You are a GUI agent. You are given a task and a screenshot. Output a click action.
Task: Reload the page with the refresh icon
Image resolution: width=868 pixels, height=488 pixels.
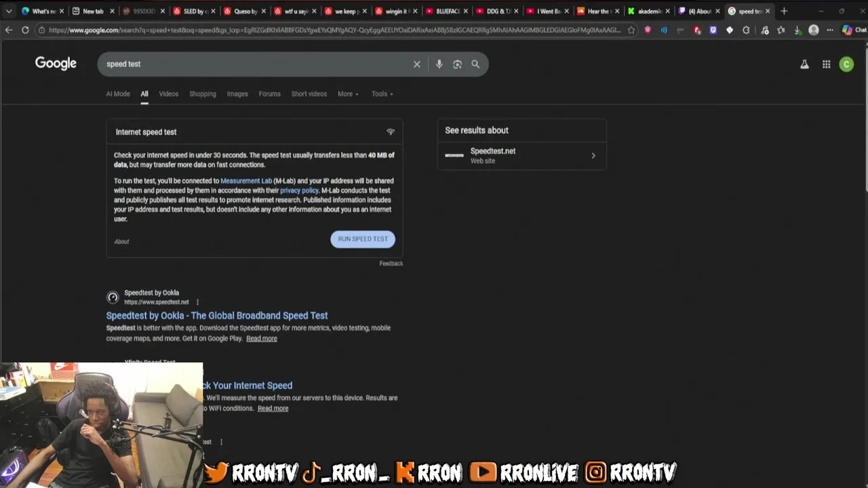(x=25, y=30)
